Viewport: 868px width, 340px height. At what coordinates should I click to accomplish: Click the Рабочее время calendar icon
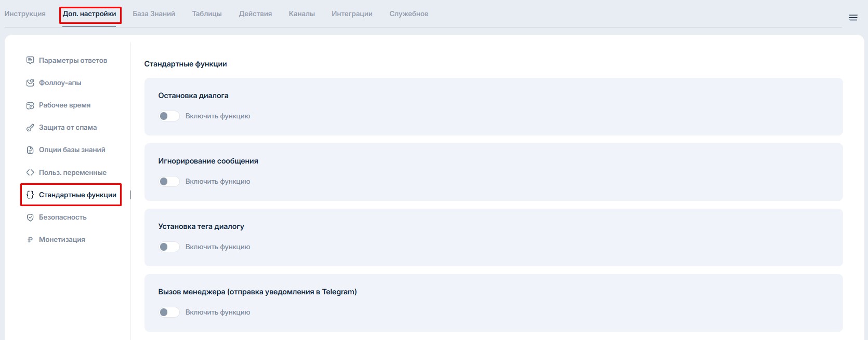(x=30, y=105)
